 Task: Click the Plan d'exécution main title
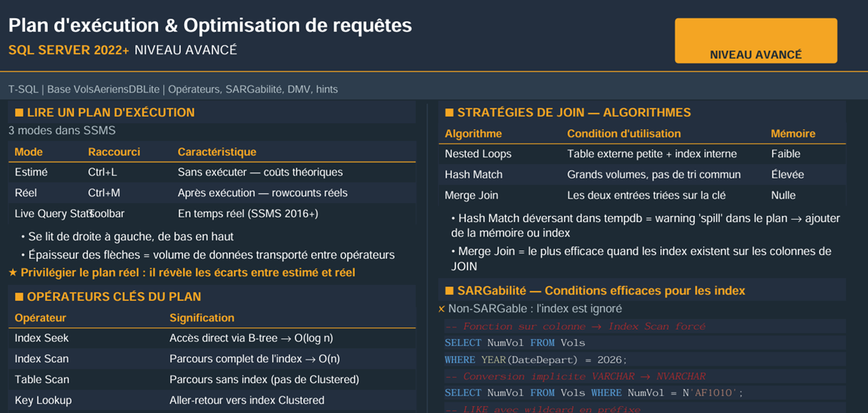tap(210, 25)
